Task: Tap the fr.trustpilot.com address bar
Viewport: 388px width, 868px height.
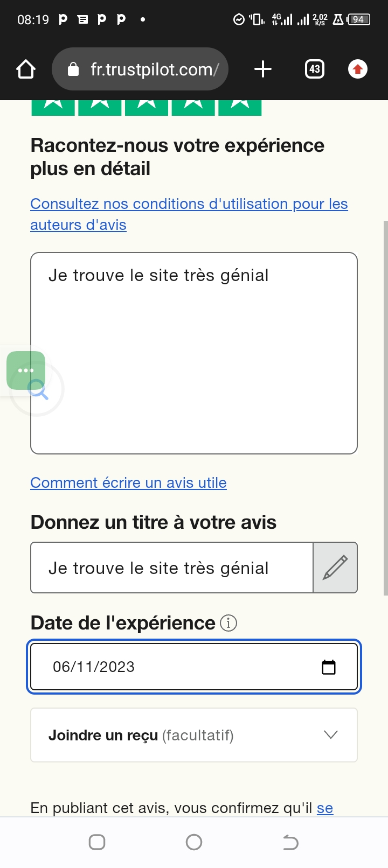Action: 154,69
